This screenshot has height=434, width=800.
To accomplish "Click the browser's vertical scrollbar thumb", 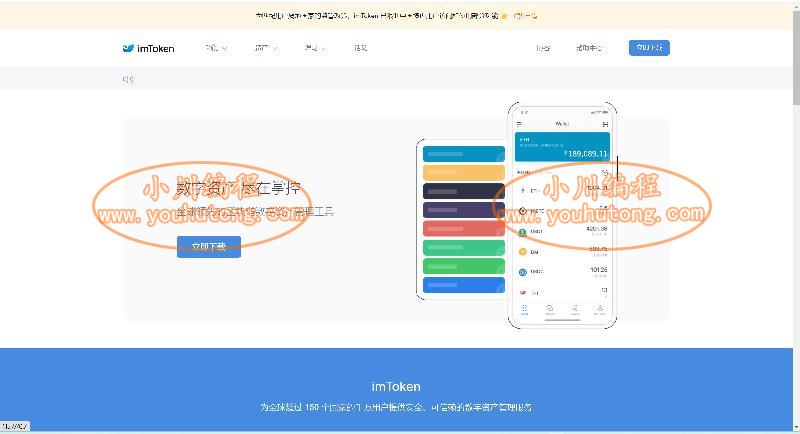I will pyautogui.click(x=796, y=56).
